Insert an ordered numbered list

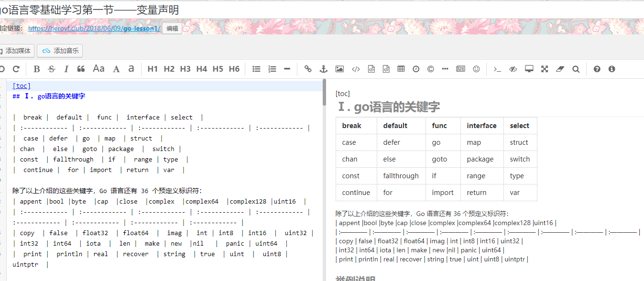click(x=272, y=69)
